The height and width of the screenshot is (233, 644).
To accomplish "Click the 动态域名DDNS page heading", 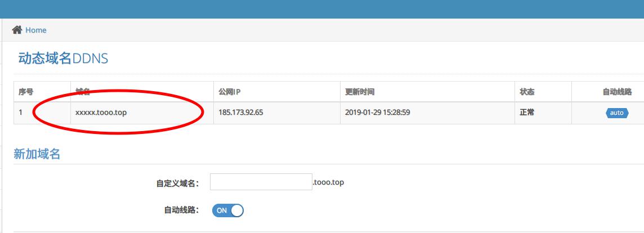I will [x=63, y=59].
